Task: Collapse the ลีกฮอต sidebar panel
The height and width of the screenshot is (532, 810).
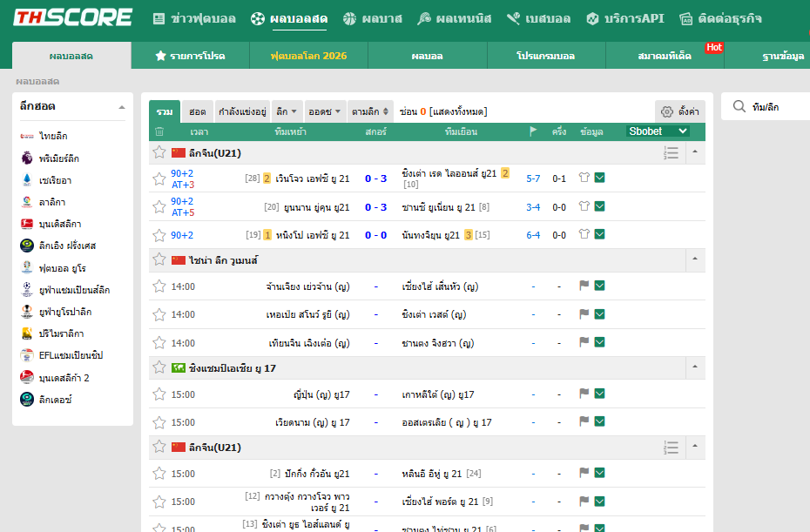Action: 122,107
